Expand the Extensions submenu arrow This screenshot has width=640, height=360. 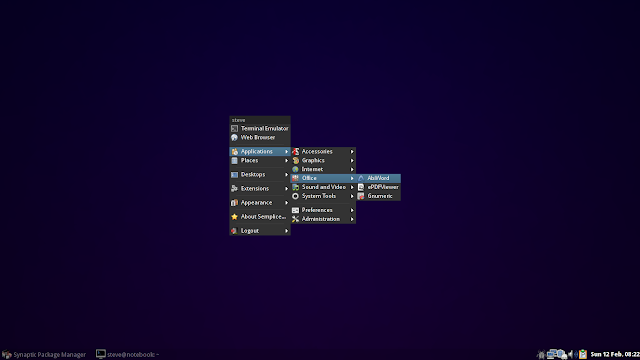[x=287, y=189]
